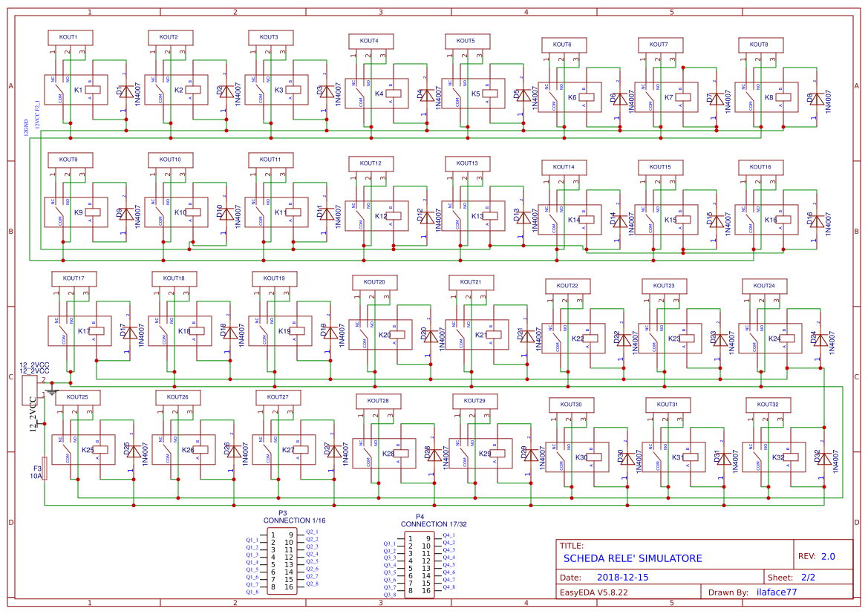Select relay K24 symbol

775,337
